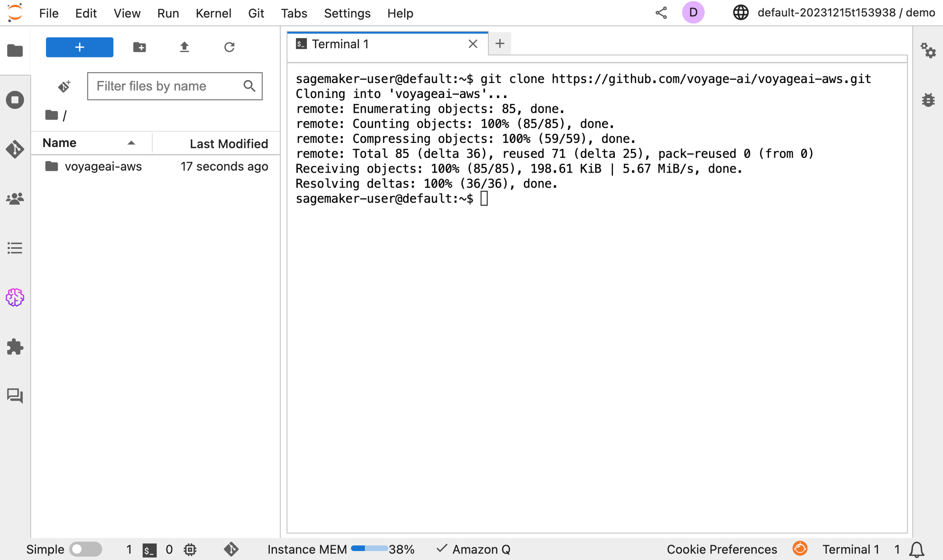The width and height of the screenshot is (943, 560).
Task: Click Terminal 1 tab label
Action: [341, 44]
